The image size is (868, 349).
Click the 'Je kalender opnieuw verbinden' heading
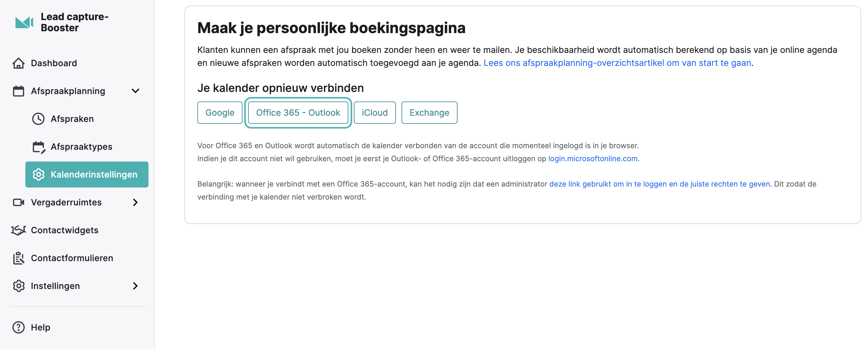pyautogui.click(x=280, y=88)
